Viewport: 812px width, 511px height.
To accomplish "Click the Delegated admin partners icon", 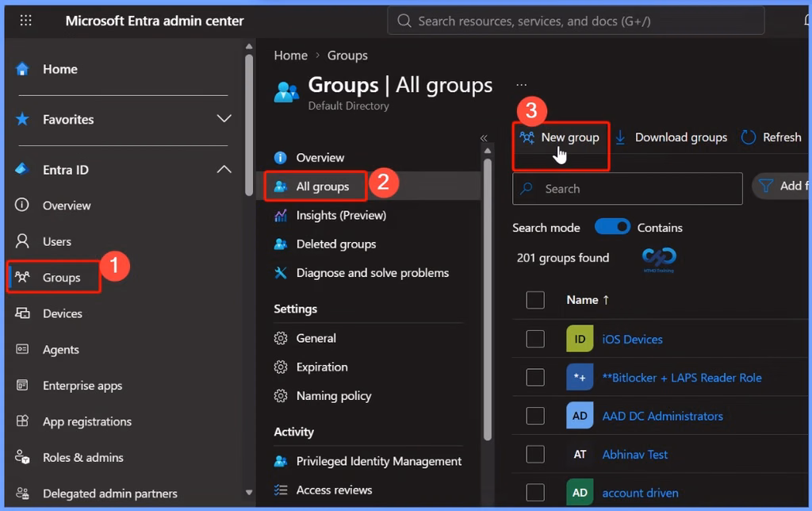I will 22,493.
